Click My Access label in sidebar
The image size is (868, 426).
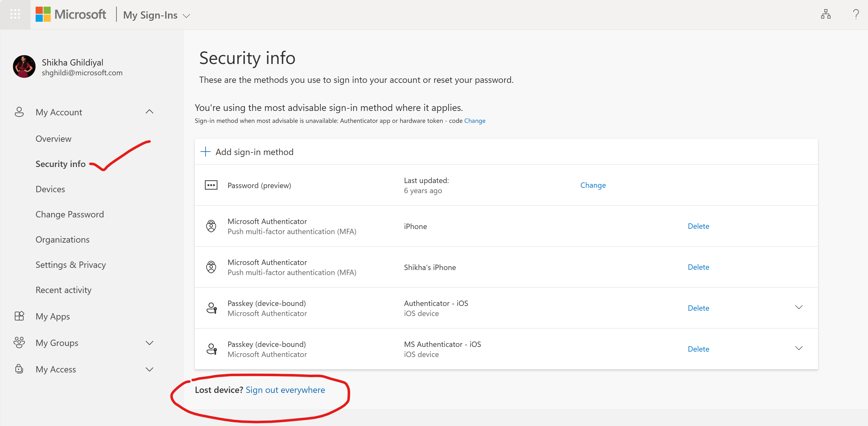point(56,369)
